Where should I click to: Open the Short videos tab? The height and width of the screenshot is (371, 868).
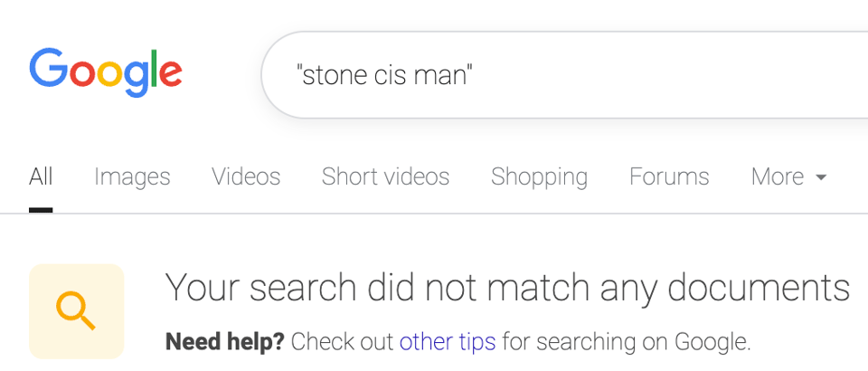coord(385,176)
